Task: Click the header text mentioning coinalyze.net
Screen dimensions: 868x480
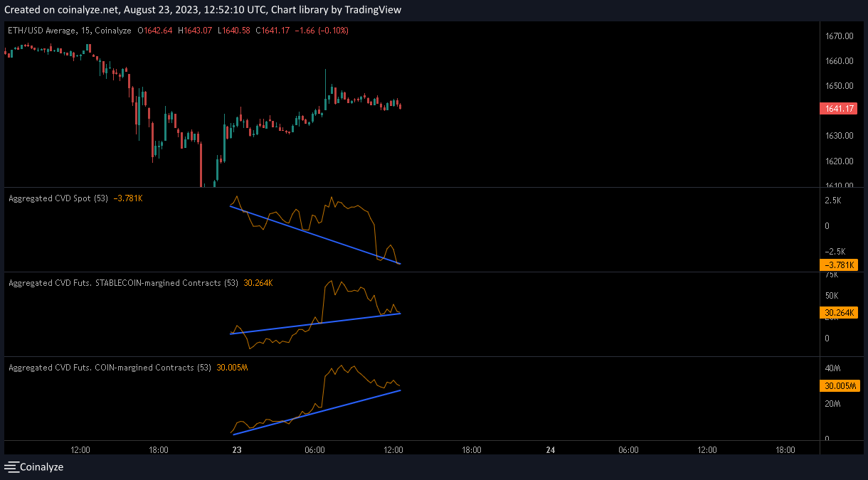Action: pos(202,10)
